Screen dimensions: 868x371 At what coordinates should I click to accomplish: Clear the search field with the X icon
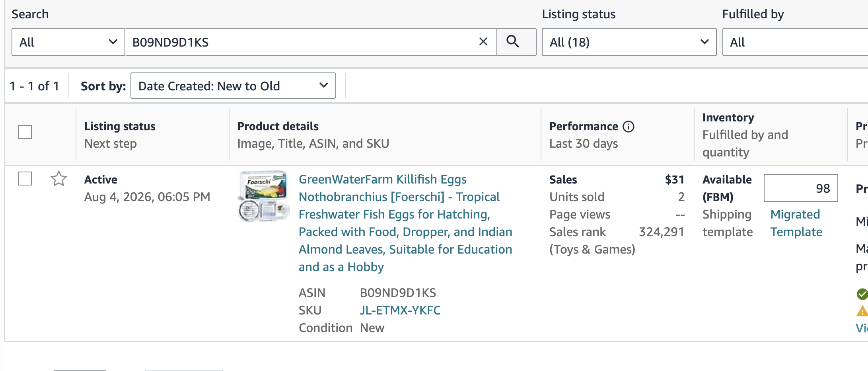pos(483,42)
